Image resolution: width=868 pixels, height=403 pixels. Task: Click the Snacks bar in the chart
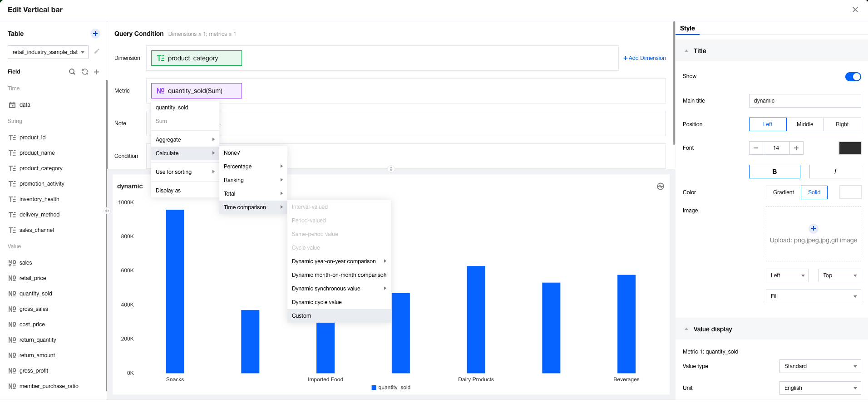pos(175,291)
